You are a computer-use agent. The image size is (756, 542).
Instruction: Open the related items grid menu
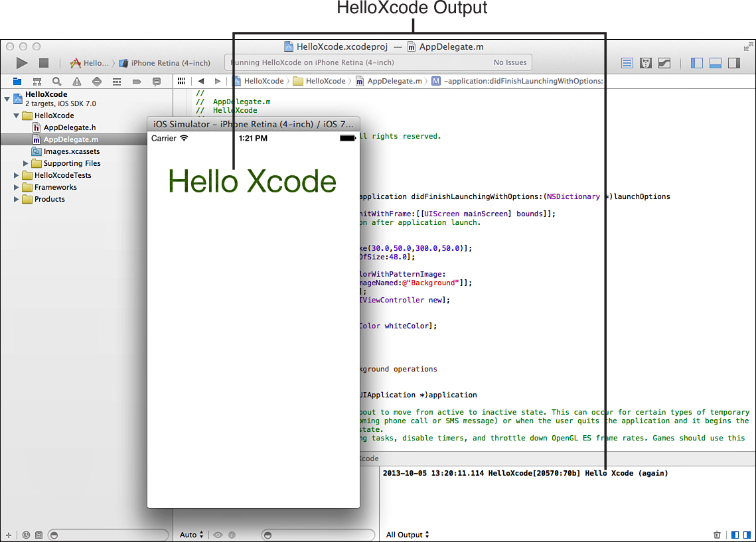pos(181,81)
